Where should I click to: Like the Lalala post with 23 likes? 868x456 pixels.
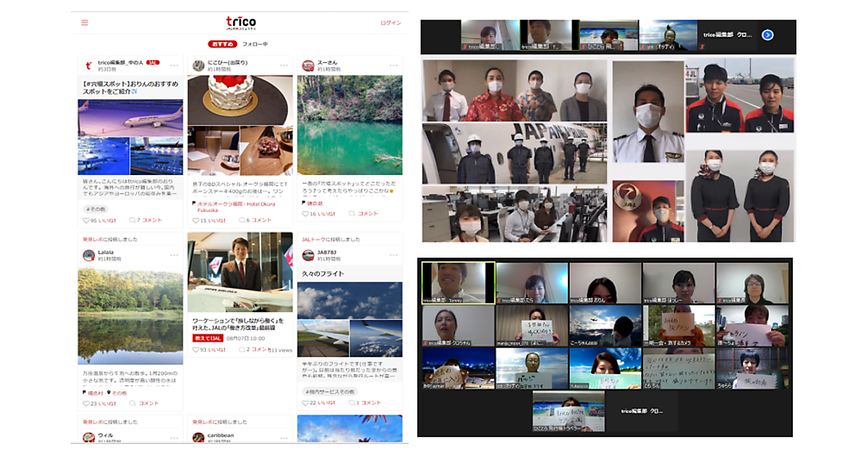[x=98, y=403]
